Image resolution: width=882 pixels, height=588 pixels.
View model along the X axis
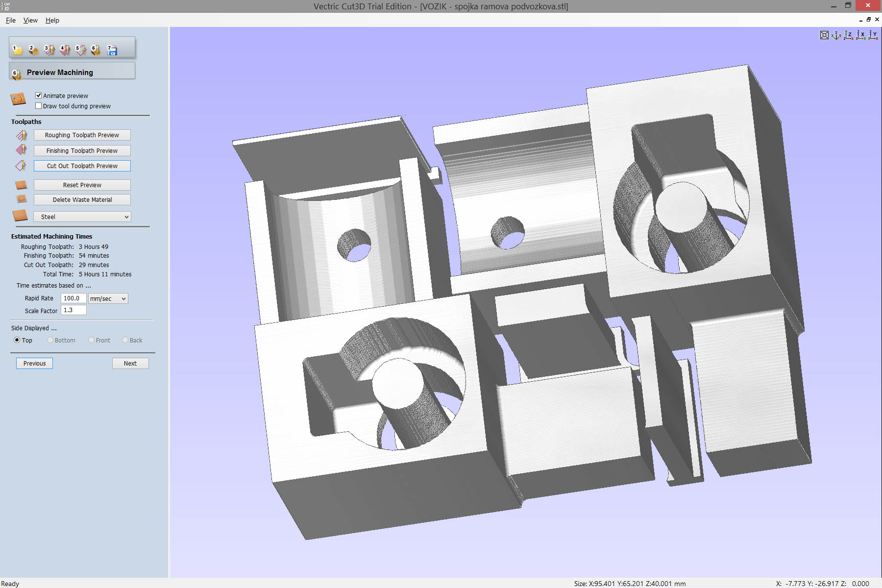[861, 35]
